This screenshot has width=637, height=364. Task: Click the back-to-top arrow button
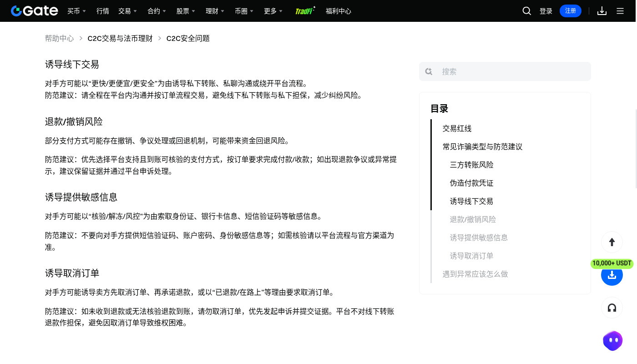(612, 242)
